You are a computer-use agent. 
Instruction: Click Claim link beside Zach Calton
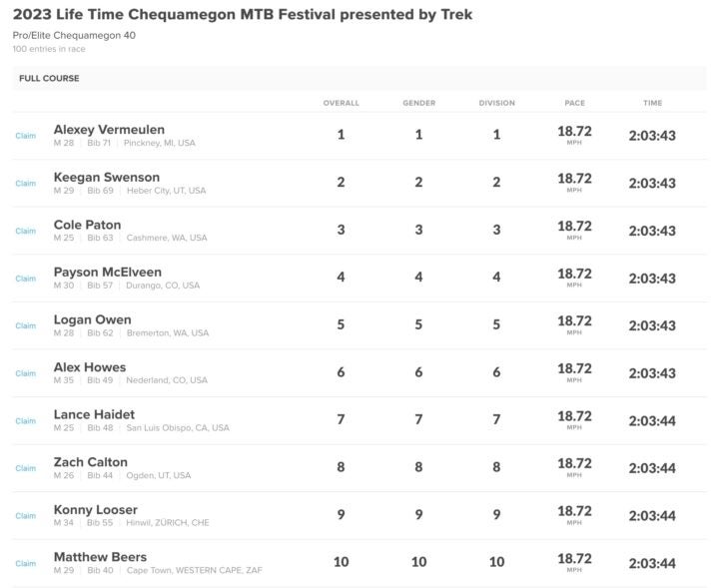pyautogui.click(x=26, y=468)
